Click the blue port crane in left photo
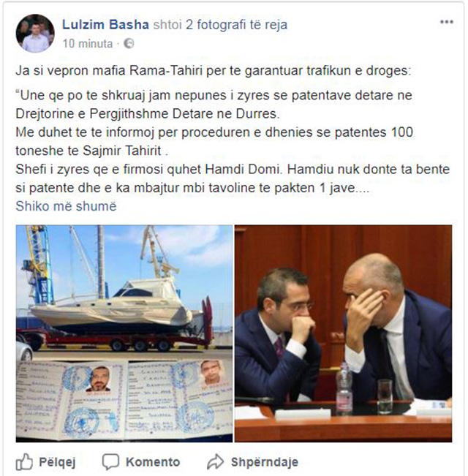Viewport: 468px width, 476px height. tap(37, 265)
